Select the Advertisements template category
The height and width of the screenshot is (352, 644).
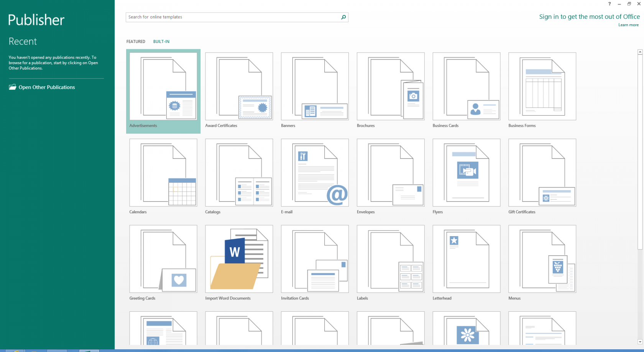[163, 91]
